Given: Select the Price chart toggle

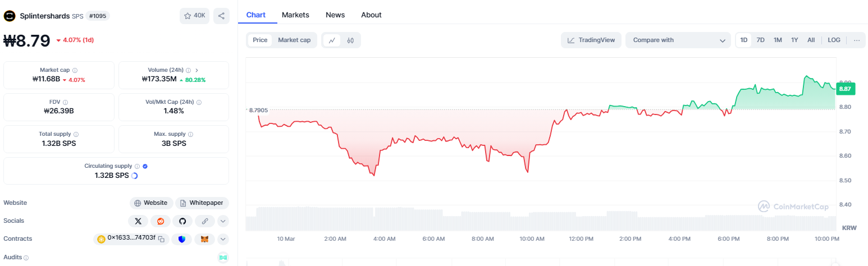Looking at the screenshot, I should 260,40.
